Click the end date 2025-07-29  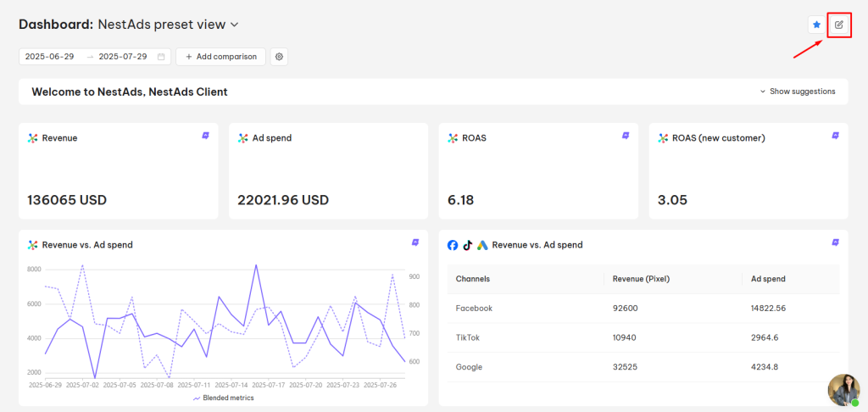point(123,57)
